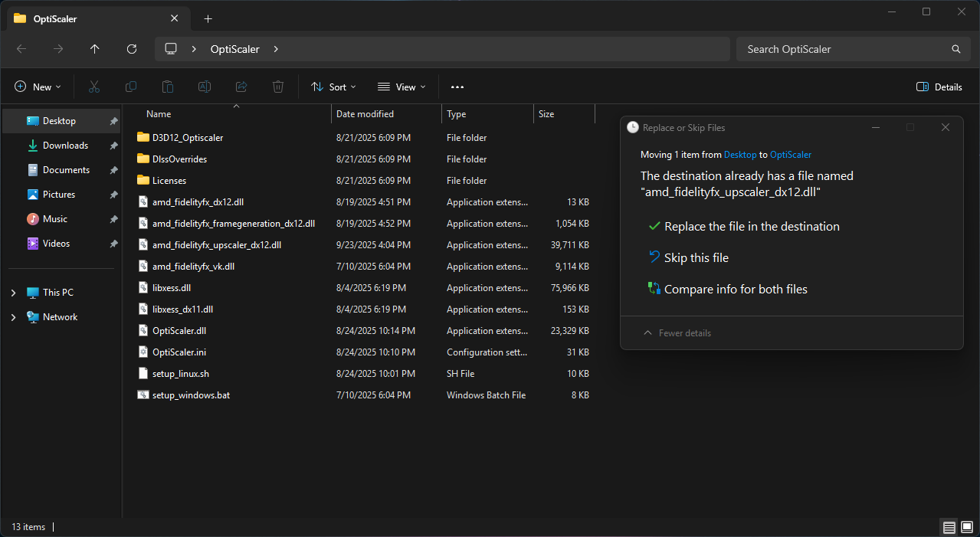Click the pin icon beside Videos
The image size is (980, 537).
click(x=113, y=244)
